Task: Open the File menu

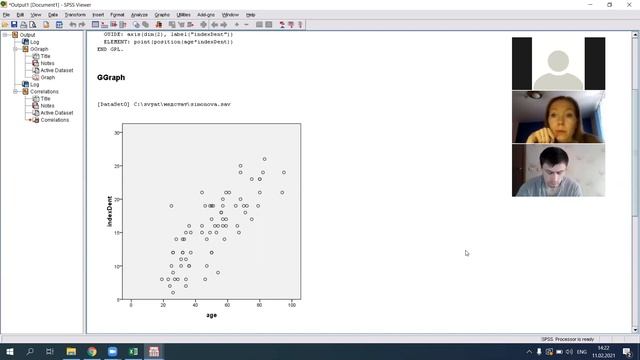Action: (x=6, y=15)
